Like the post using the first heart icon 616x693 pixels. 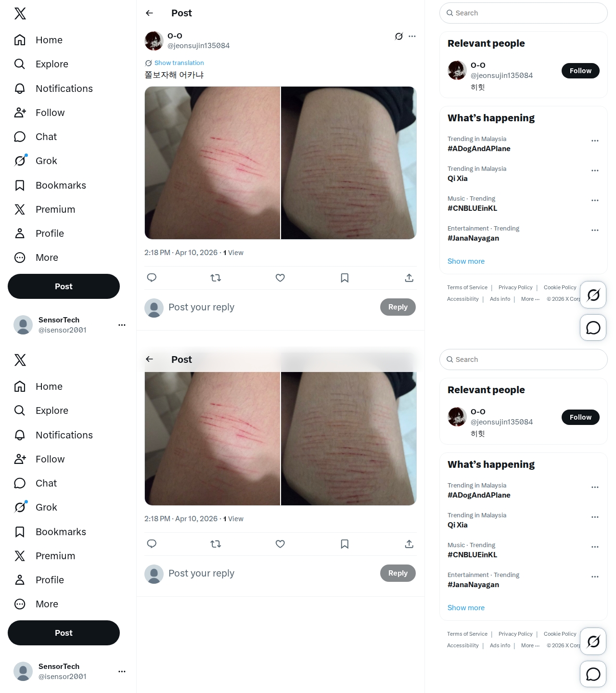pyautogui.click(x=280, y=278)
